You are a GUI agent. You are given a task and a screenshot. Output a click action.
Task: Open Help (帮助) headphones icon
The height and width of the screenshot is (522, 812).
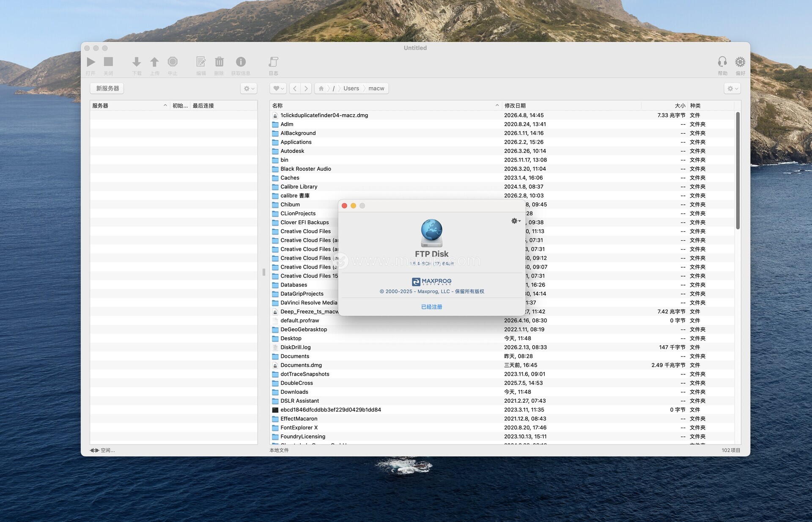(722, 62)
